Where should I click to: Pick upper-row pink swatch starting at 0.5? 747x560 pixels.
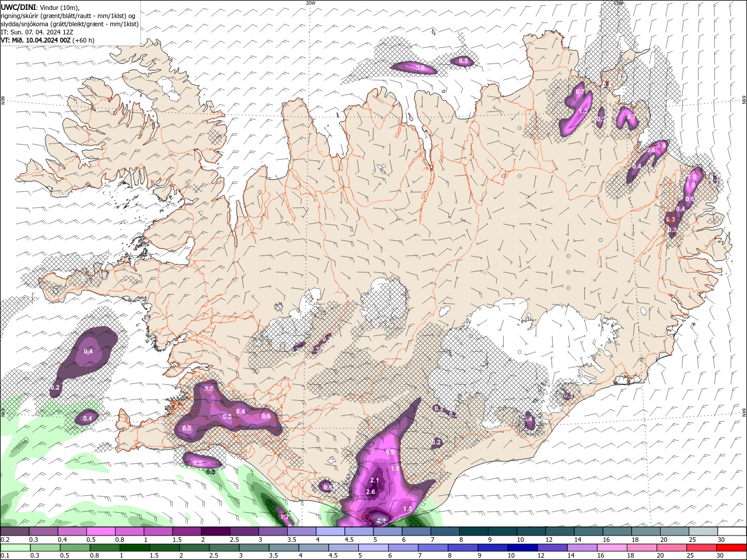[x=102, y=531]
